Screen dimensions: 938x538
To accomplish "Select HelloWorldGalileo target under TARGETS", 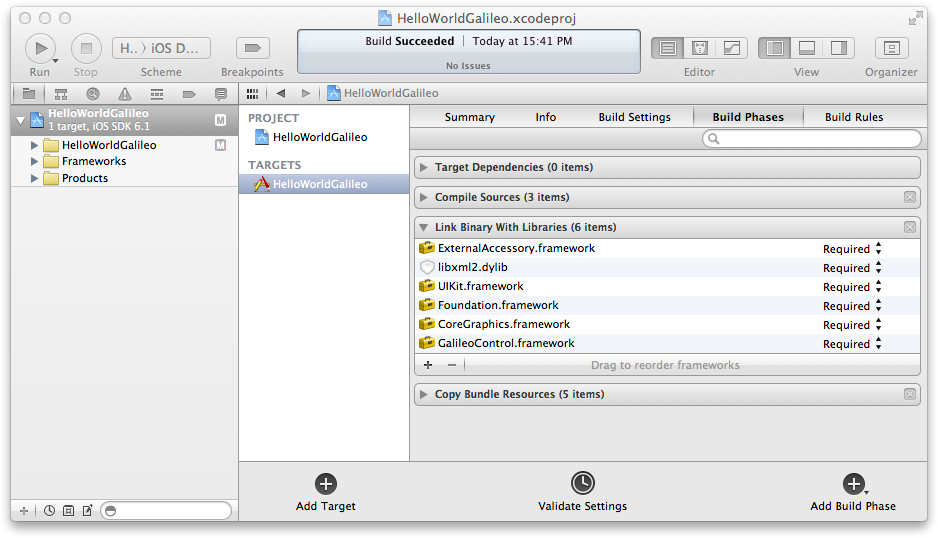I will pyautogui.click(x=324, y=184).
